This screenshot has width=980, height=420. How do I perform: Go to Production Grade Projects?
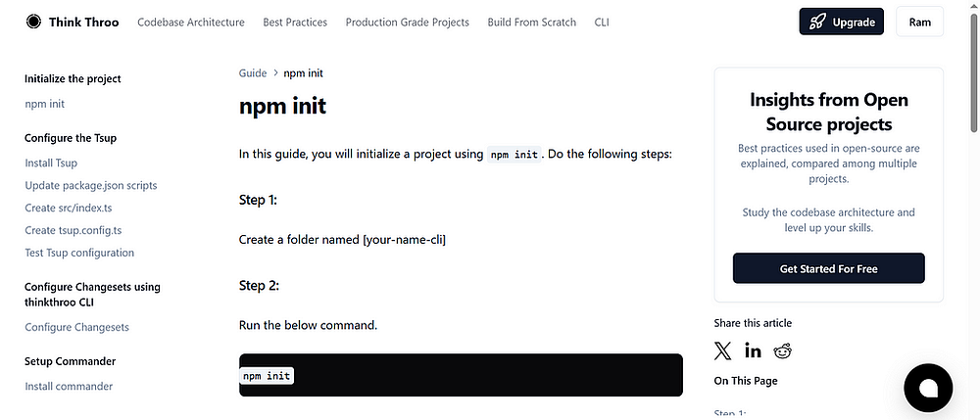(408, 22)
